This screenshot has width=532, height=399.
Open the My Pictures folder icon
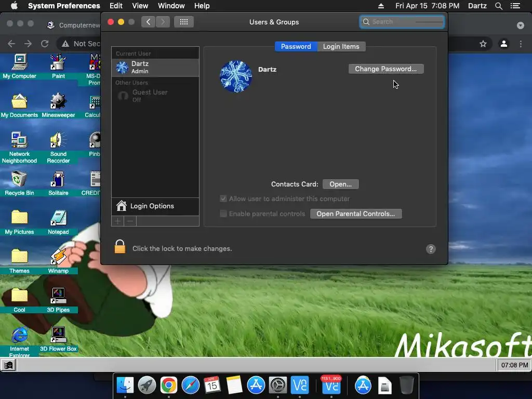tap(19, 222)
